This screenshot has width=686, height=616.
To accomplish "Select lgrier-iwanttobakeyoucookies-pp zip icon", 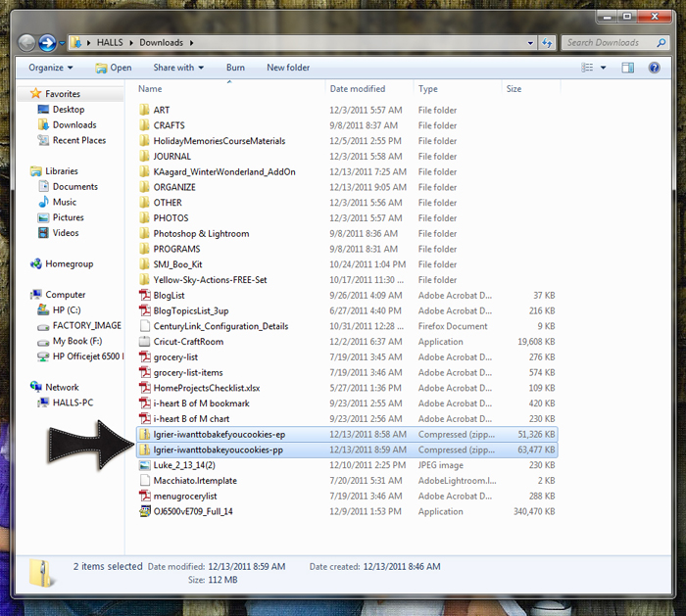I will point(144,450).
